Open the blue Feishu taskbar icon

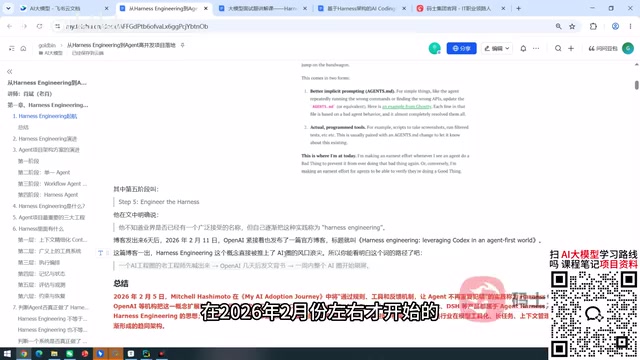tap(100, 353)
